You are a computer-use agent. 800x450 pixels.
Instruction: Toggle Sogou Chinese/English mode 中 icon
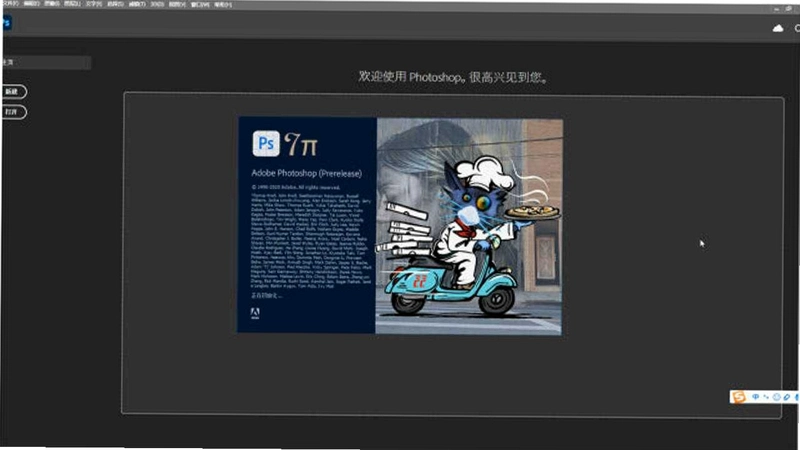[756, 397]
